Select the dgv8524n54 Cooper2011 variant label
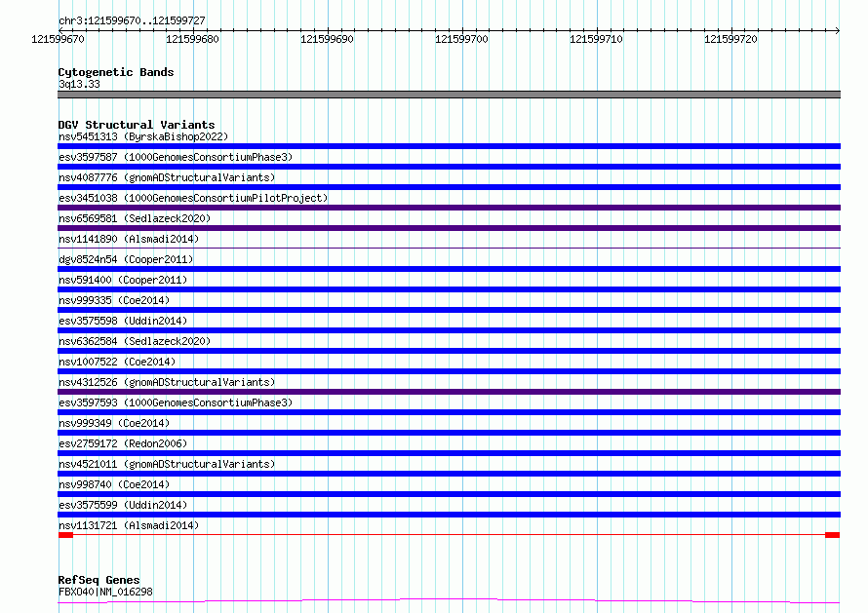Image resolution: width=868 pixels, height=613 pixels. [125, 259]
